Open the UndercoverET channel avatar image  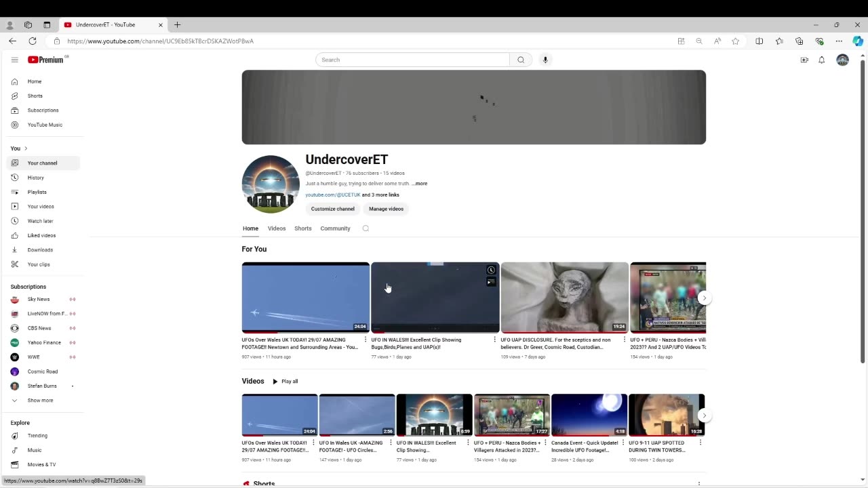point(271,184)
